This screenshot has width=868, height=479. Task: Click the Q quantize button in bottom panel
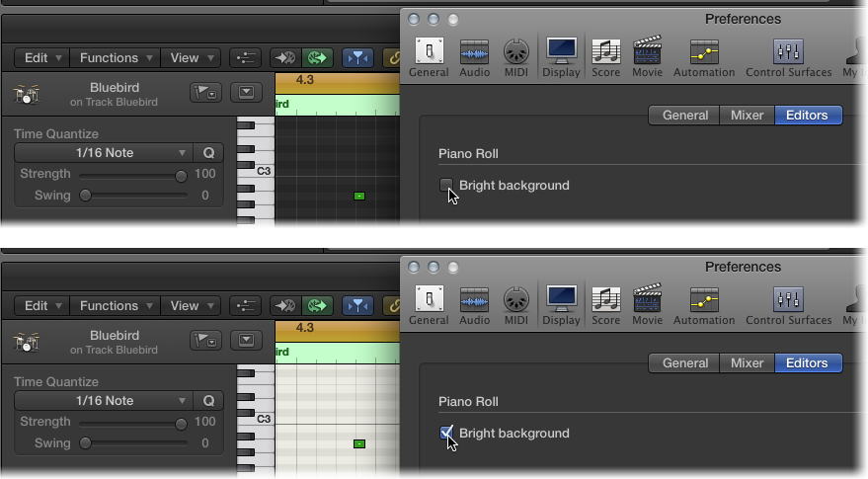(208, 401)
